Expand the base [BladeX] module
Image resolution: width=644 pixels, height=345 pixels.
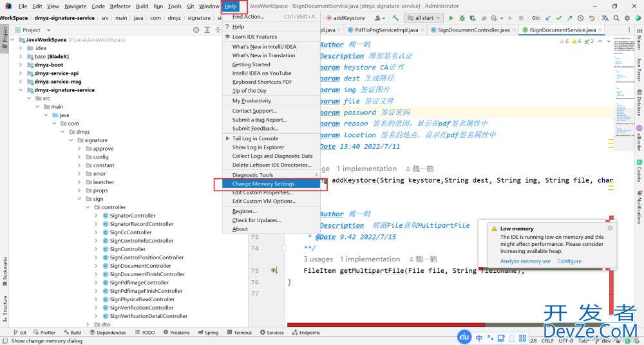(21, 56)
